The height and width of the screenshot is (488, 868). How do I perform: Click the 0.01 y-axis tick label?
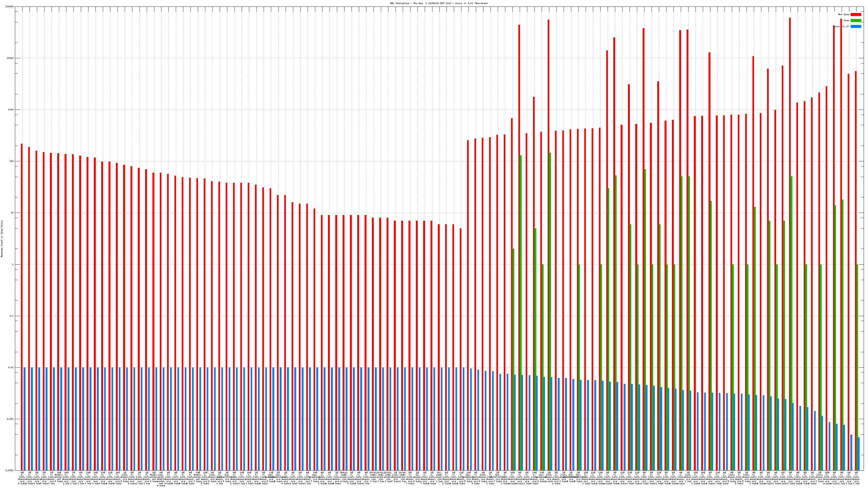[x=11, y=368]
